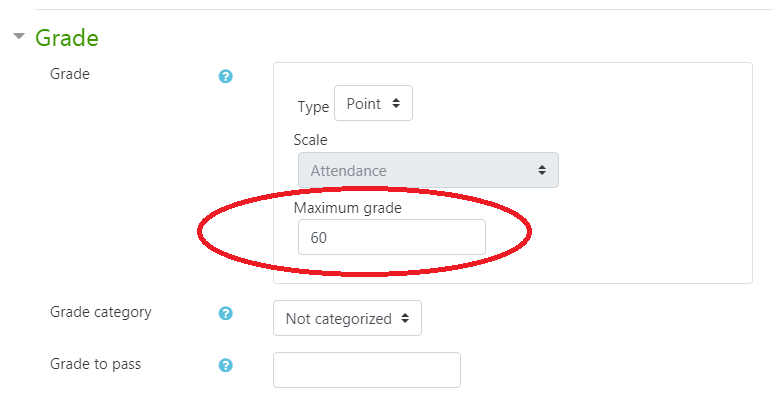
Task: Collapse the Grade section triangle
Action: point(19,36)
